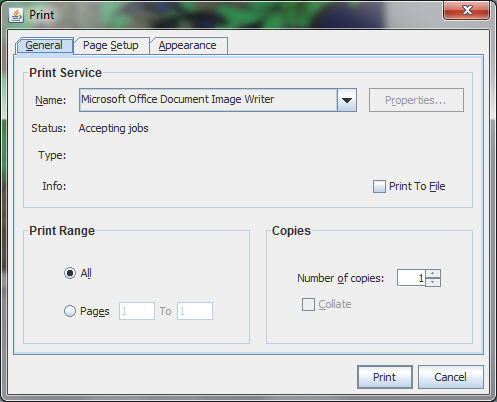Click the Java icon in title bar
Image resolution: width=497 pixels, height=402 pixels.
16,15
